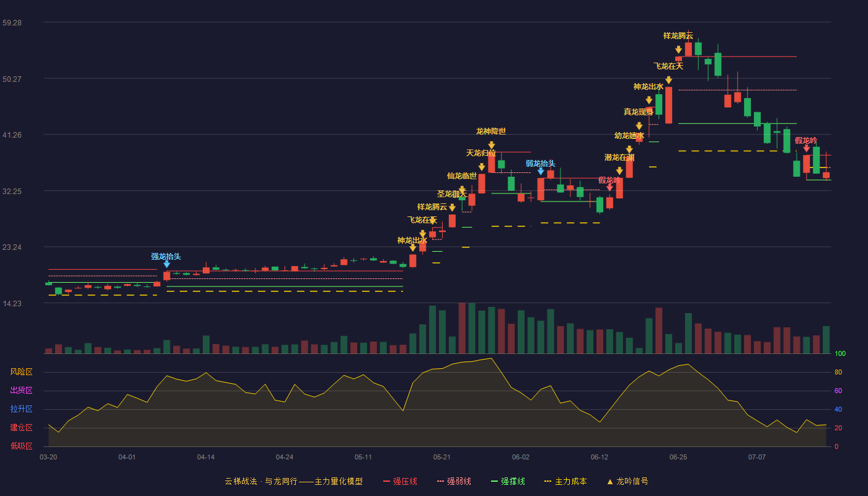
Task: Click the 23.24 price axis label
Action: [x=12, y=247]
